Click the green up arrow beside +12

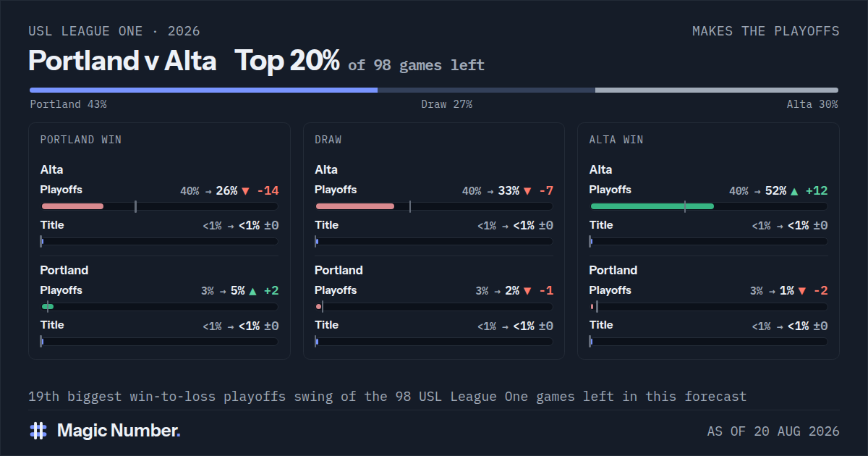click(x=795, y=191)
